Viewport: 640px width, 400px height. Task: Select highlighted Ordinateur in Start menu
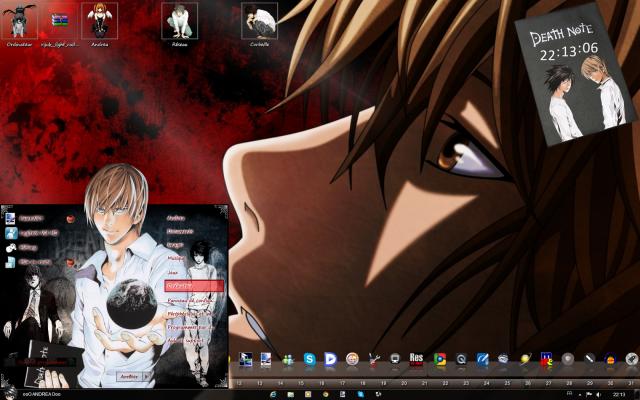pyautogui.click(x=194, y=286)
